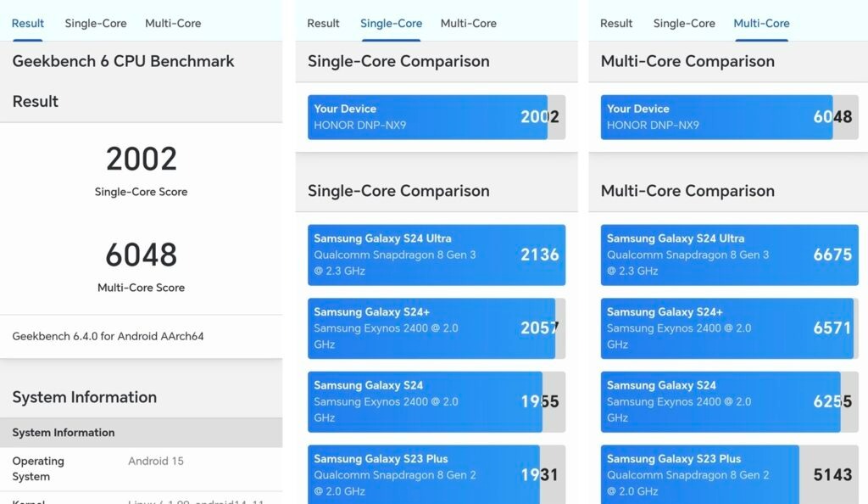Open Galaxy S24 Ultra single-core entry 2136
This screenshot has height=504, width=868.
coord(437,255)
